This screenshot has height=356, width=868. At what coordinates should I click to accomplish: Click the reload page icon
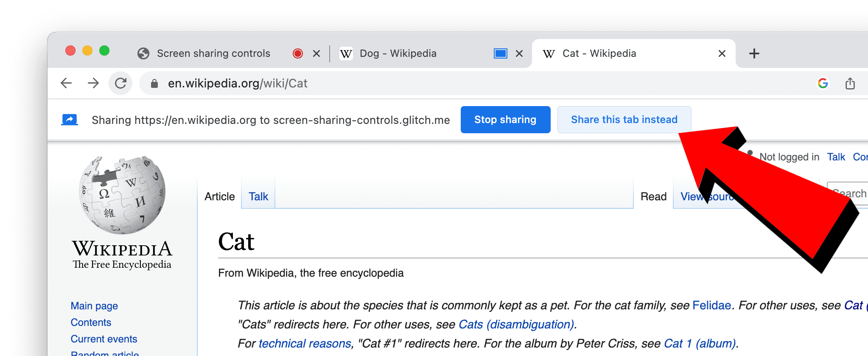tap(120, 83)
